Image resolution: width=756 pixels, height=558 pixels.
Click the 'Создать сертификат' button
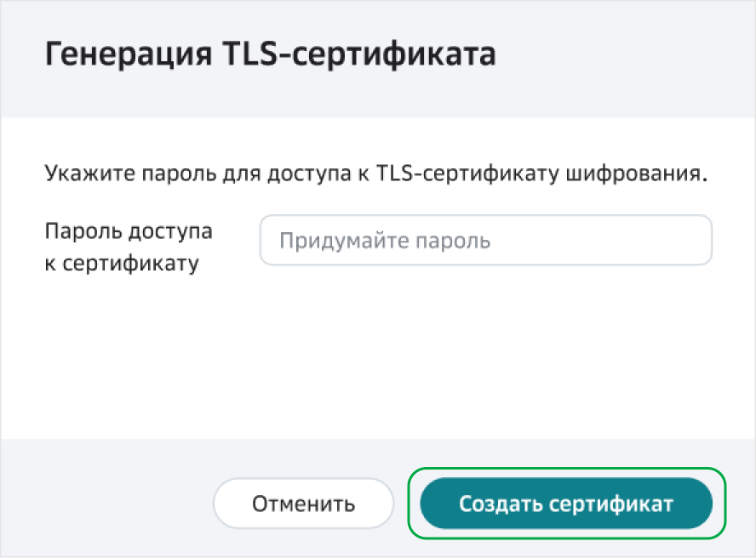[566, 504]
